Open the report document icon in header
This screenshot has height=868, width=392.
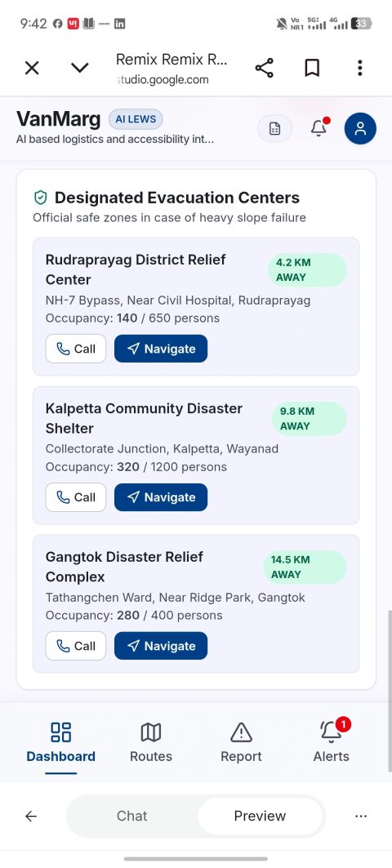tap(274, 128)
